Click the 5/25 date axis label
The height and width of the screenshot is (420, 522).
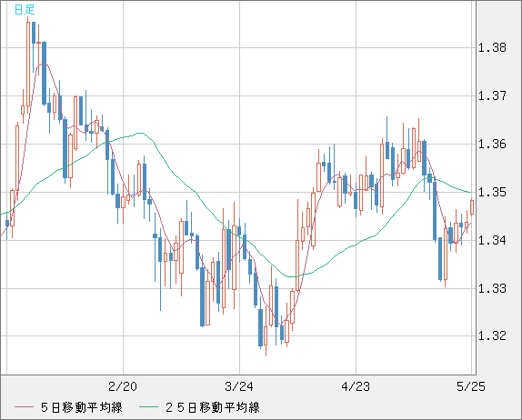point(471,386)
